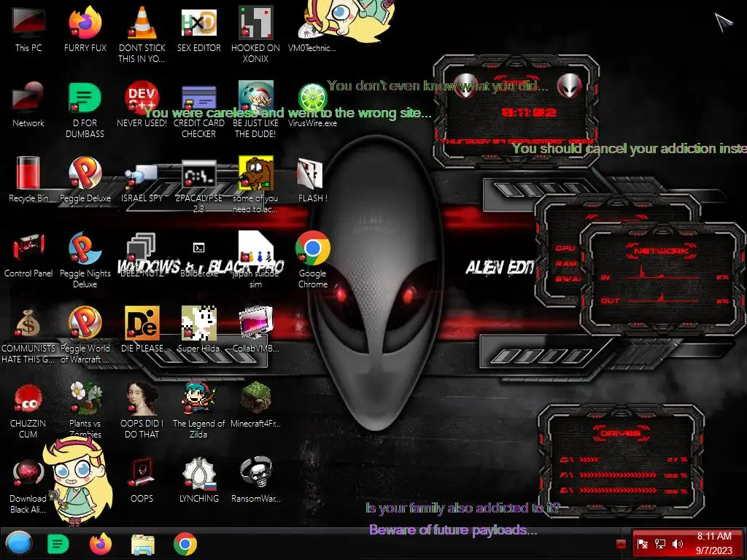Select the VM0Technic desktop icon
747x560 pixels.
312,29
